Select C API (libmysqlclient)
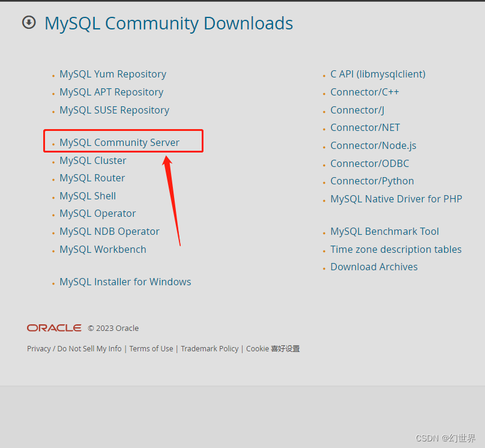This screenshot has height=448, width=485. pos(378,74)
